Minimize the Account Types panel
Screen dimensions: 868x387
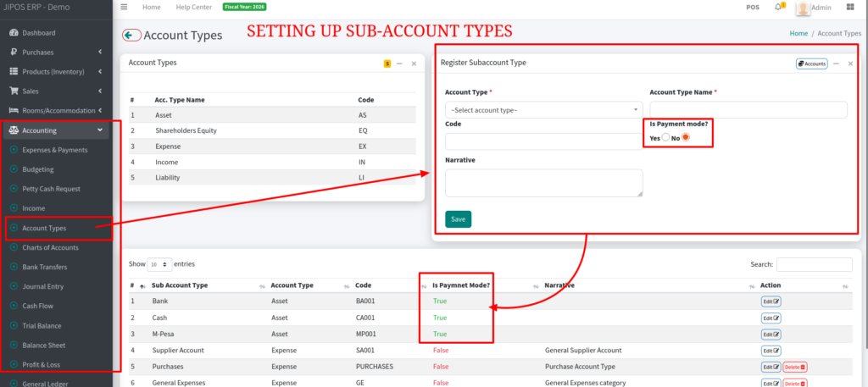[x=400, y=64]
